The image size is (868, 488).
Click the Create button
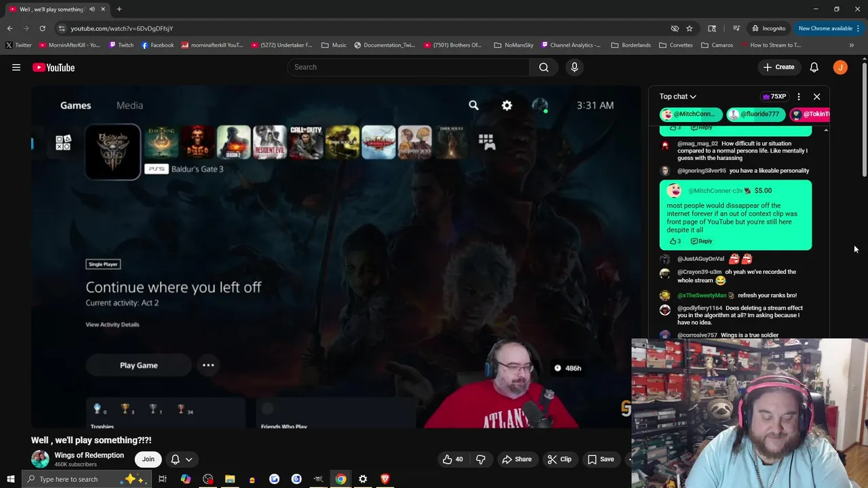(x=778, y=67)
